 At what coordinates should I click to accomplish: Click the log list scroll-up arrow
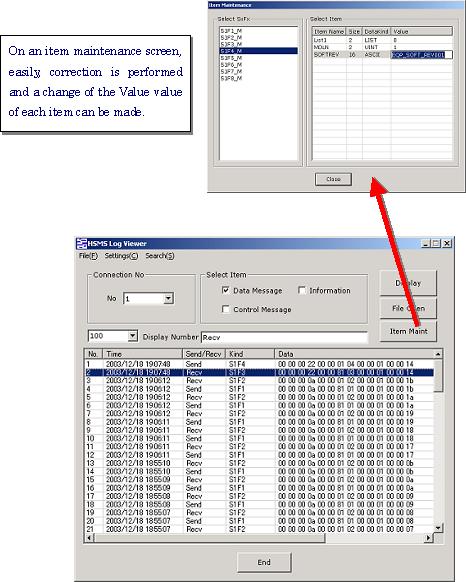pos(438,354)
